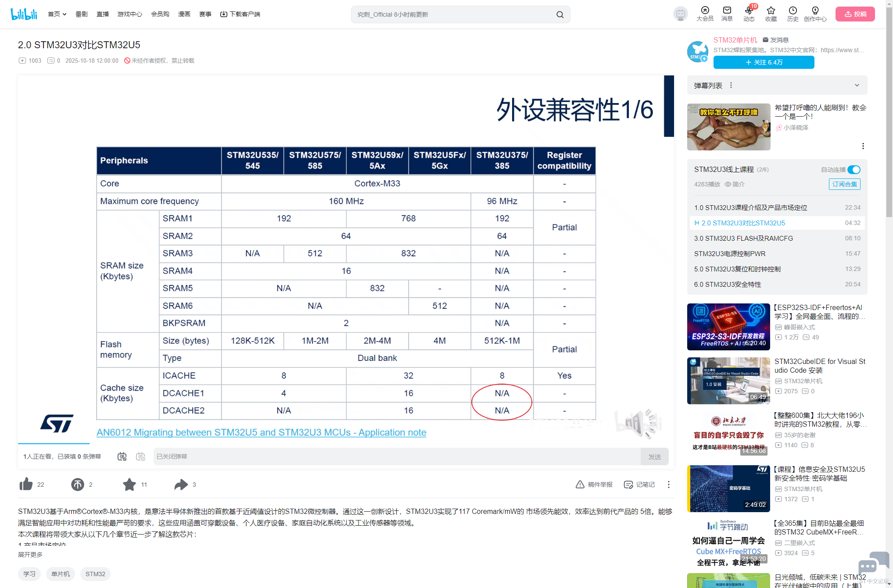Click the share arrow icon

coord(181,484)
